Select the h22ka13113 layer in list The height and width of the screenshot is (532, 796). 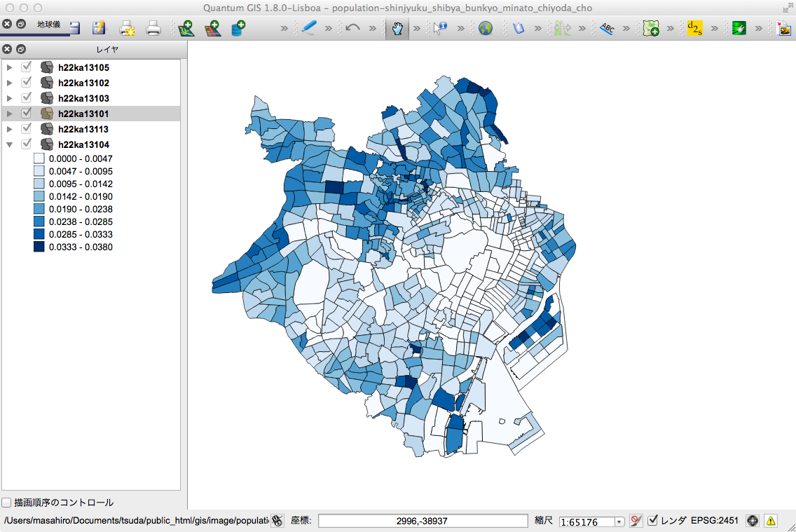point(83,129)
